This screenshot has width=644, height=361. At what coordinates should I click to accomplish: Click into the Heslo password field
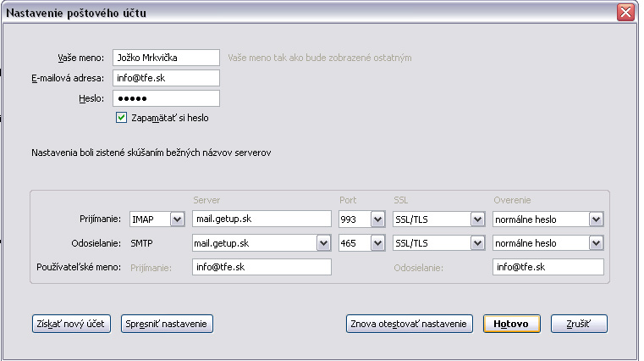pyautogui.click(x=165, y=98)
